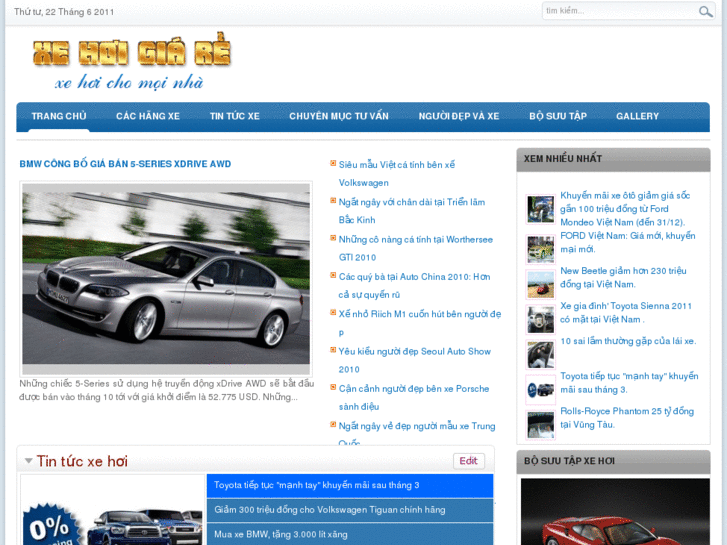Open Cận cảnh người đẹp bên xe Porsche link
The height and width of the screenshot is (545, 727).
coord(414,398)
